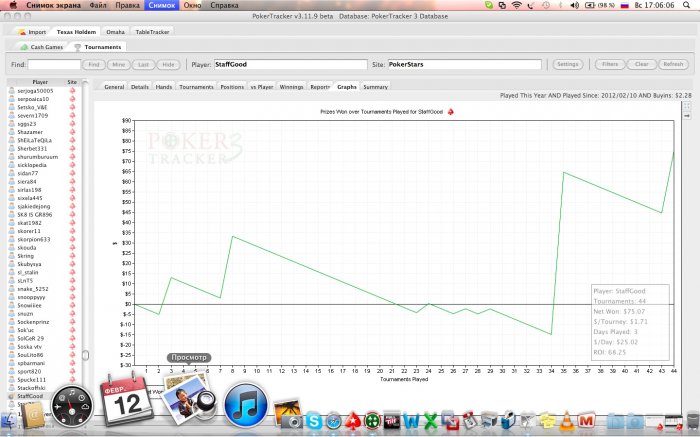The height and width of the screenshot is (437, 700).
Task: Open iPhoto camera icon in the Dock
Action: pyautogui.click(x=289, y=413)
